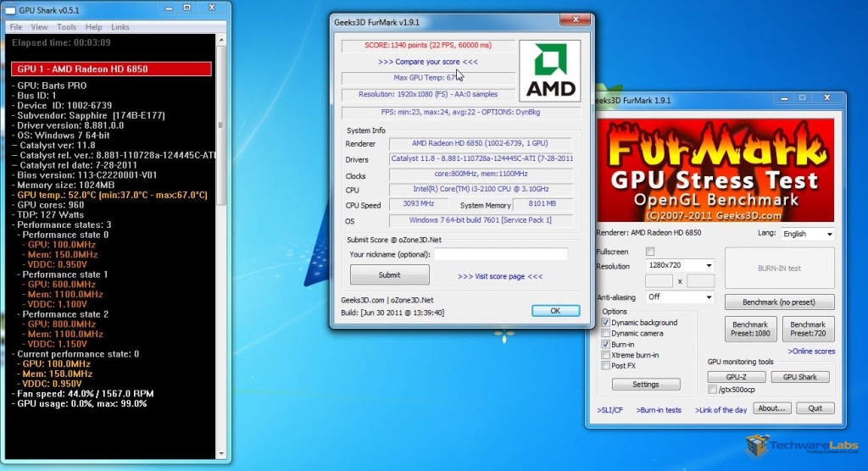Click the FurMark flaming banner logo
This screenshot has height=471, width=868.
tap(715, 170)
